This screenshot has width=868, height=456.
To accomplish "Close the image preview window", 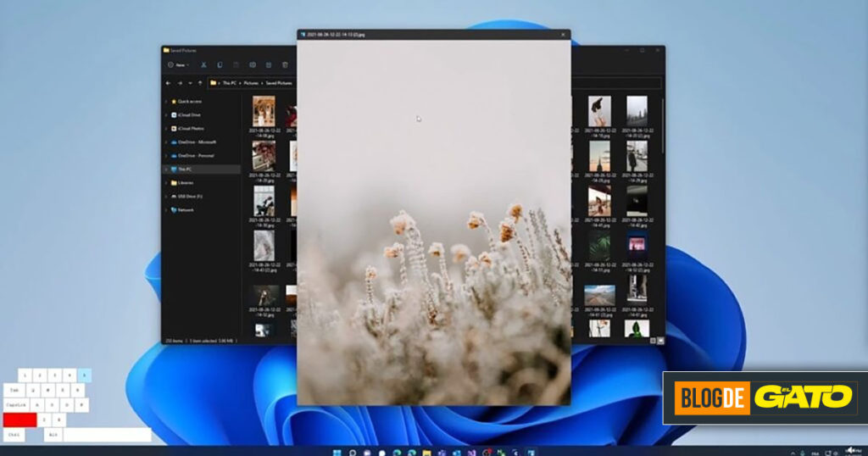I will tap(563, 35).
